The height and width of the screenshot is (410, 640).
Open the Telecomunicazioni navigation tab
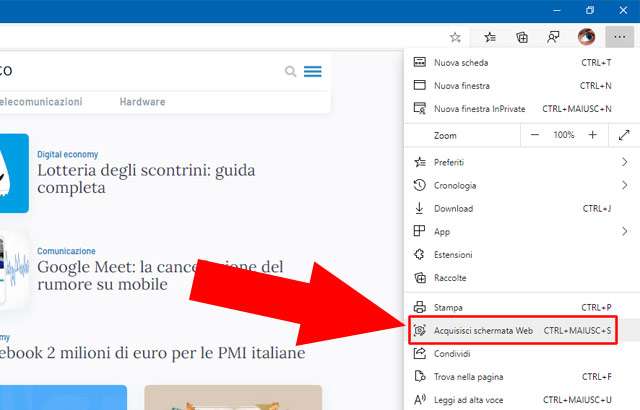pos(41,102)
